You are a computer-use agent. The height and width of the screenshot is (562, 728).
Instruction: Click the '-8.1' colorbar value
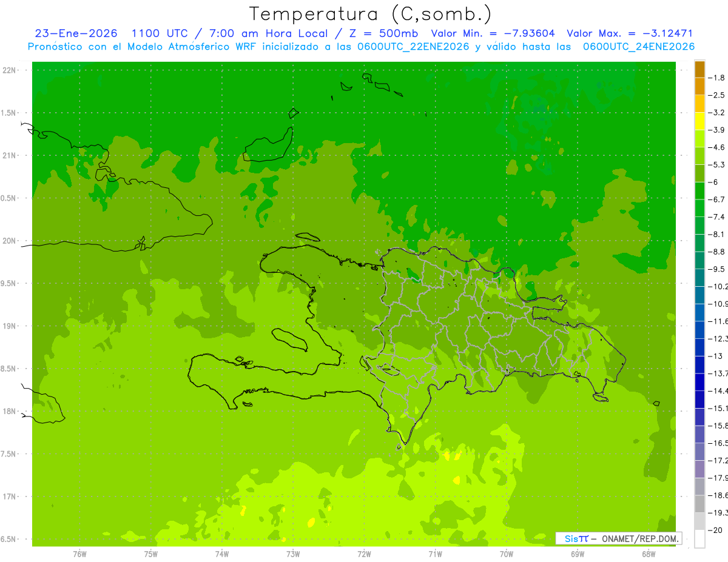coord(716,234)
